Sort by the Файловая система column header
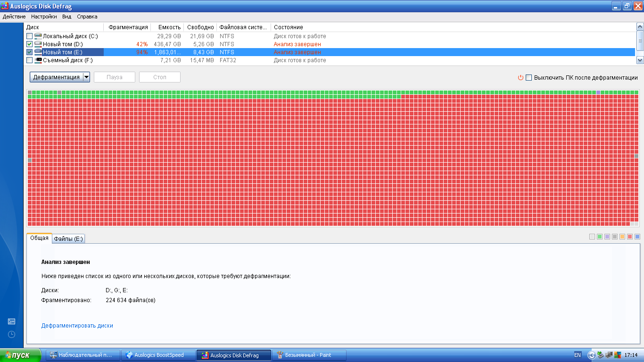 click(x=243, y=27)
